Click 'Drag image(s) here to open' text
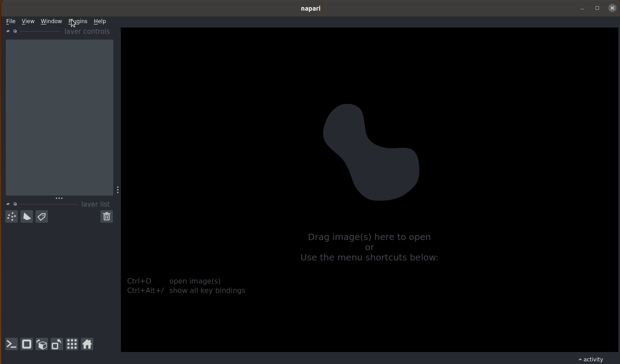 [369, 237]
